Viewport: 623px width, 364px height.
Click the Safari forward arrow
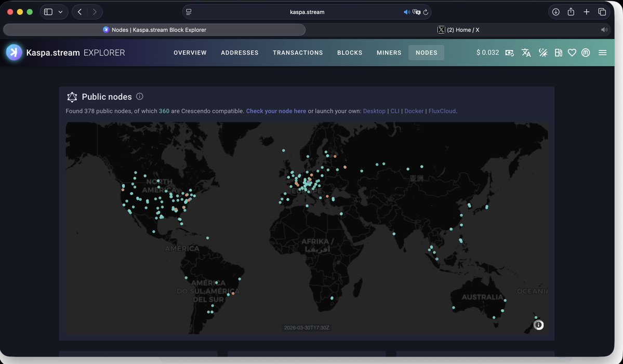[x=95, y=12]
